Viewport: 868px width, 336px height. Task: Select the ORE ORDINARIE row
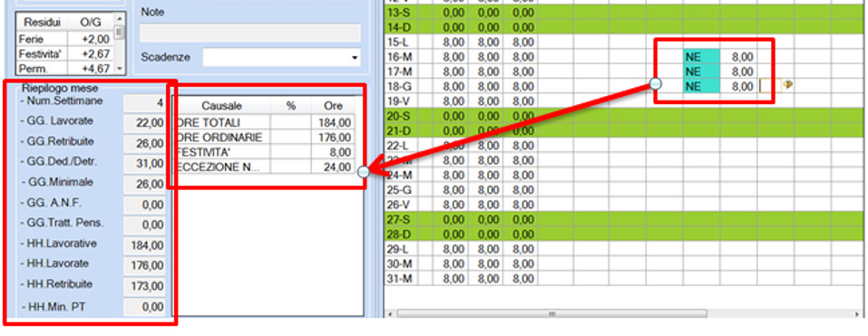point(264,137)
